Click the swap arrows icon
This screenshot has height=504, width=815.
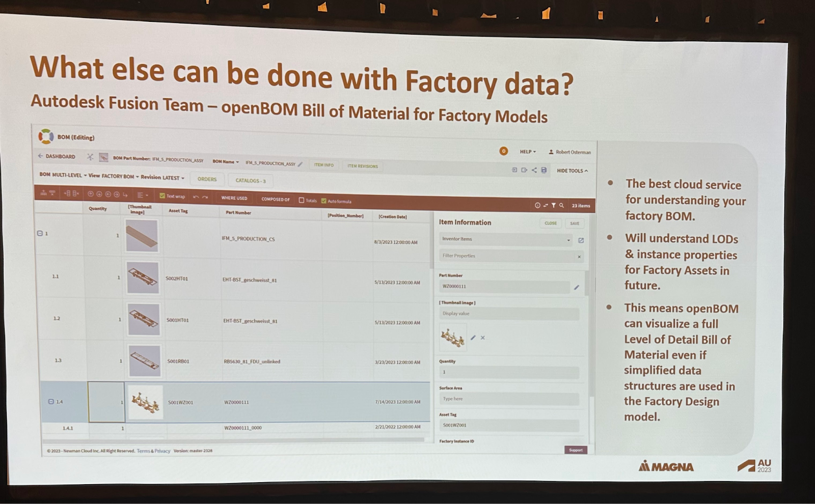click(x=546, y=205)
